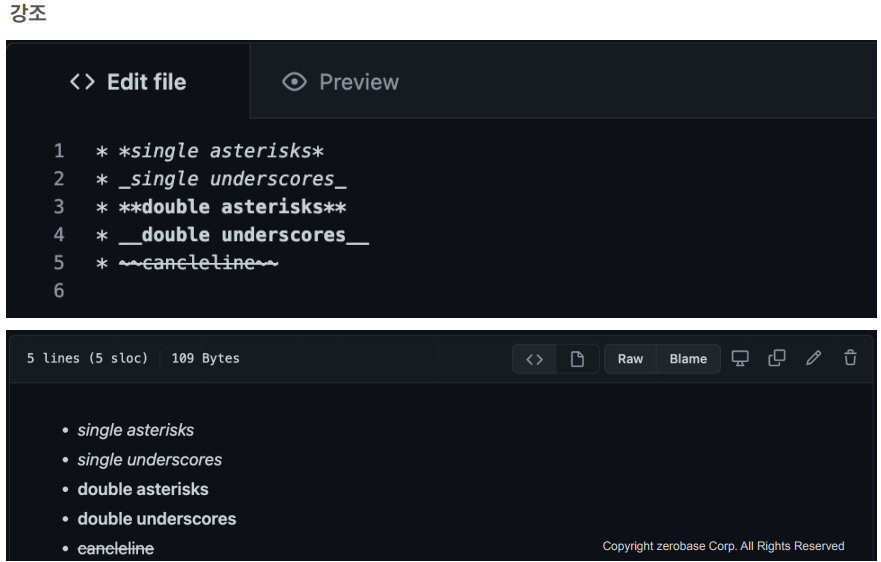Delete this file with trash icon
The width and height of the screenshot is (881, 562).
pos(850,358)
